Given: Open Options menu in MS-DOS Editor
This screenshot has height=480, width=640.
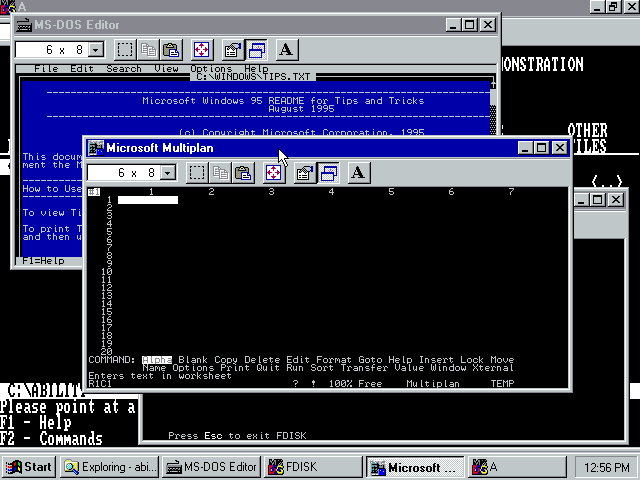Looking at the screenshot, I should point(211,69).
